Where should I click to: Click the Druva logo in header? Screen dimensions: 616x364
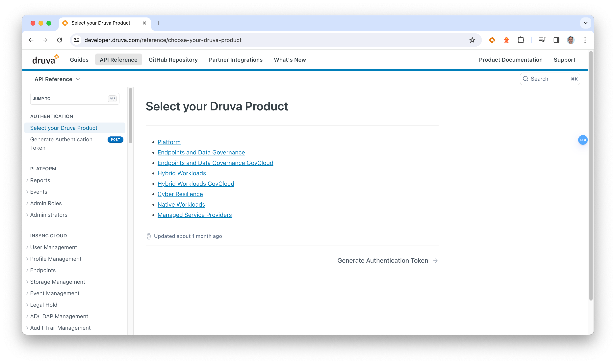tap(45, 60)
